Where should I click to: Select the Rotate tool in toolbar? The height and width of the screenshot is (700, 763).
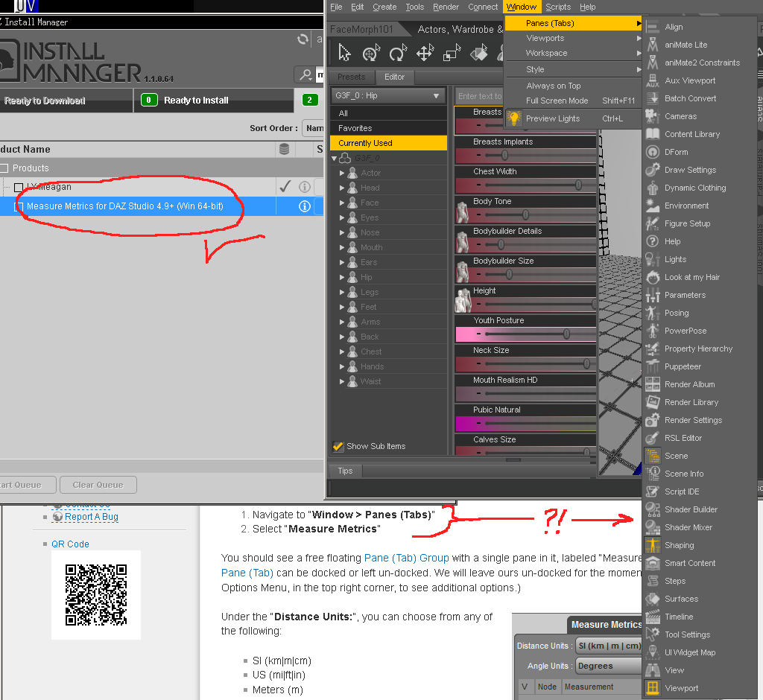[398, 53]
